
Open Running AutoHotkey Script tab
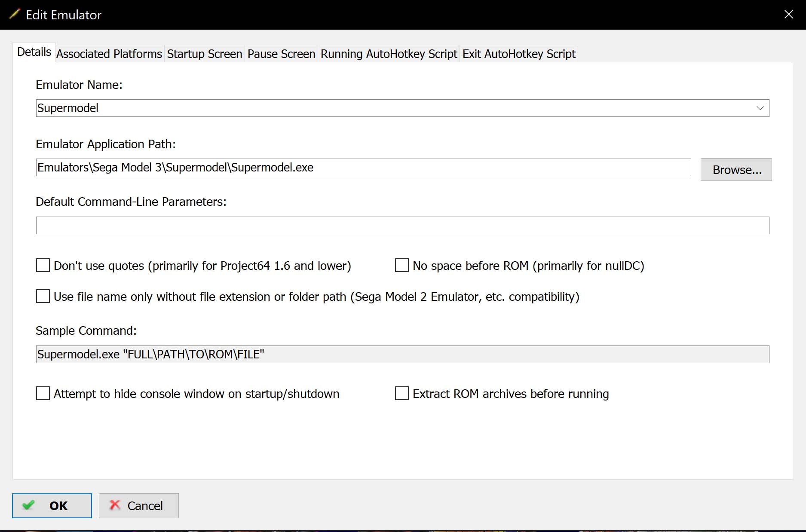tap(389, 54)
